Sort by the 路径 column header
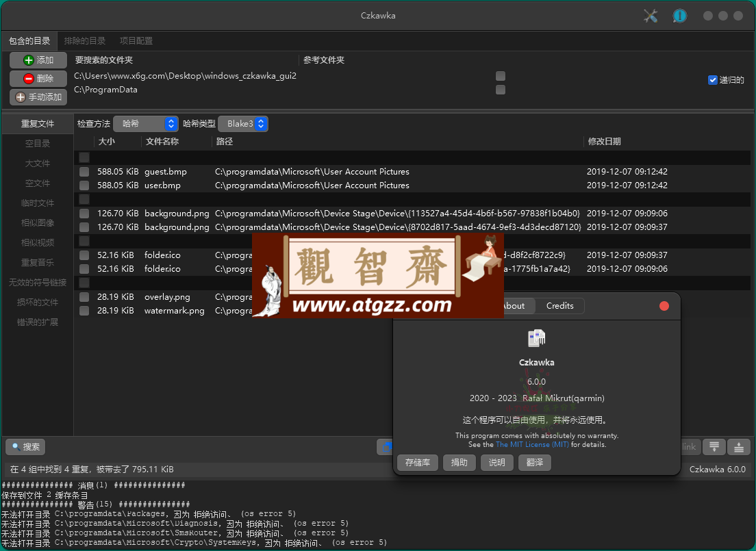756x551 pixels. 225,142
